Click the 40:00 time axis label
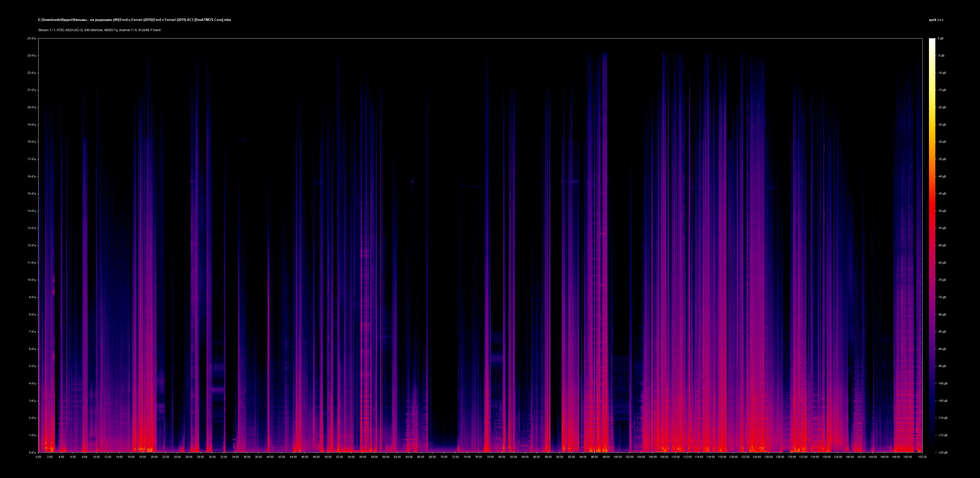980x478 pixels. point(270,457)
